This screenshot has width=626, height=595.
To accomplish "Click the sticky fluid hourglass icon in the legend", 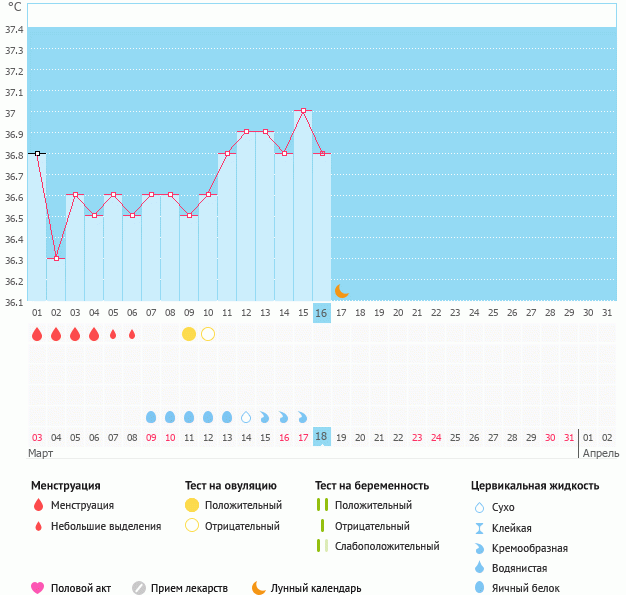I will pyautogui.click(x=480, y=528).
